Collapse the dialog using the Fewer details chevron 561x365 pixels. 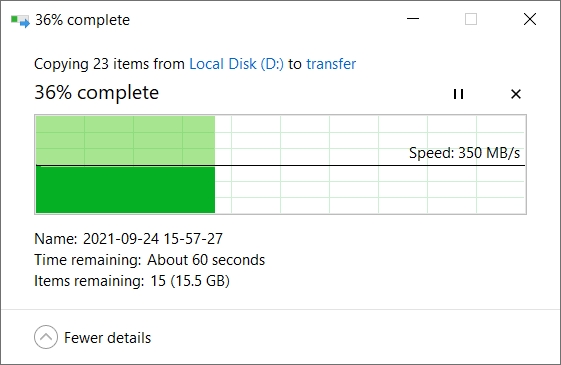click(x=46, y=337)
